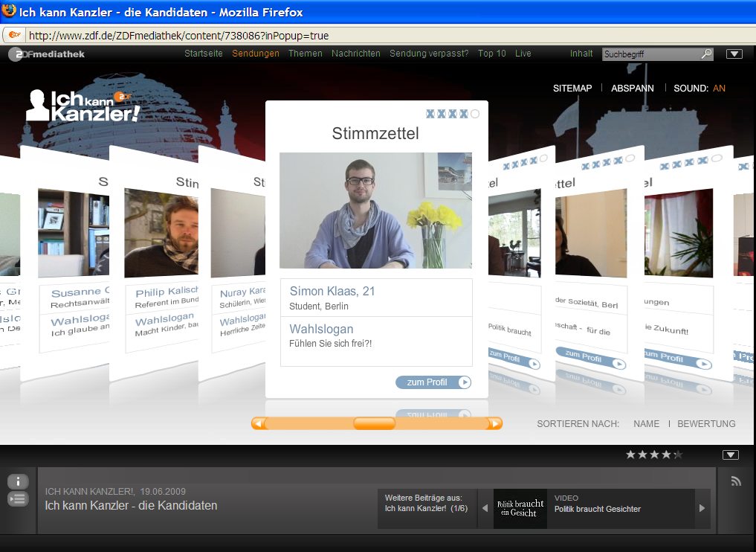Click the scrollbar left arrow
756x552 pixels.
tap(258, 423)
